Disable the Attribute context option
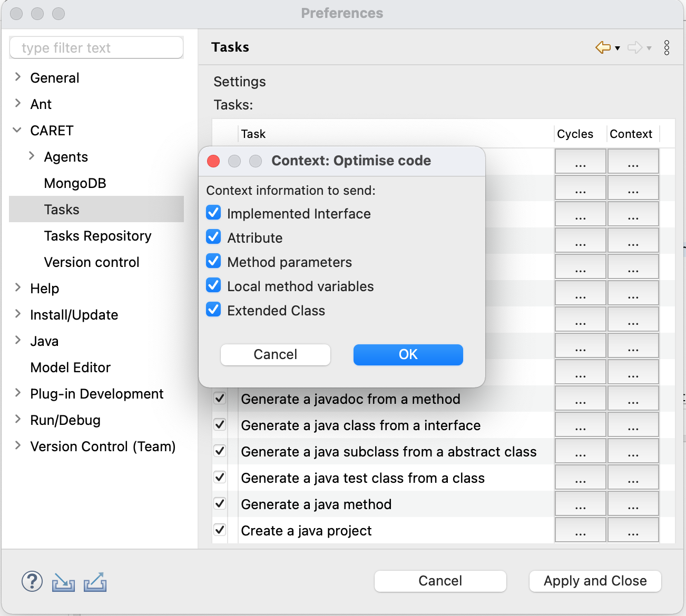 click(213, 236)
